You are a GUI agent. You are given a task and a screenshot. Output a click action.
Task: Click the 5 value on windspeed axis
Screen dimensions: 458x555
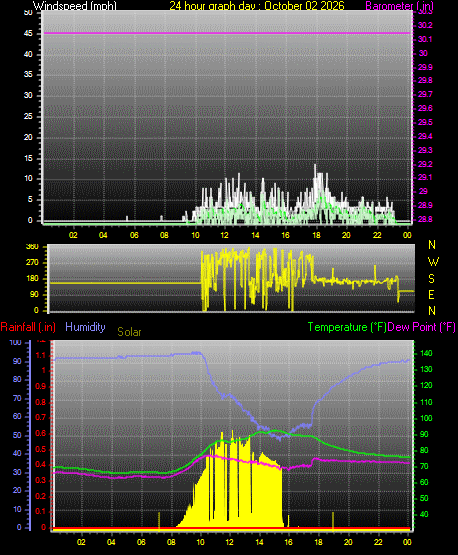point(30,199)
